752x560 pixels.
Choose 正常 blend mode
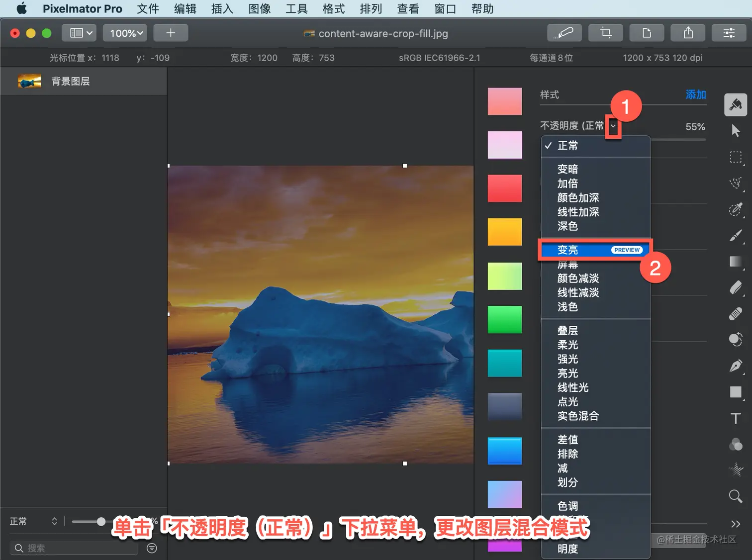pos(595,145)
